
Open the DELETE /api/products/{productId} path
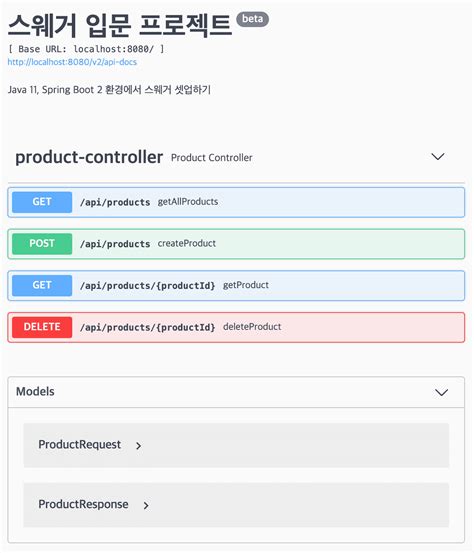click(x=147, y=327)
